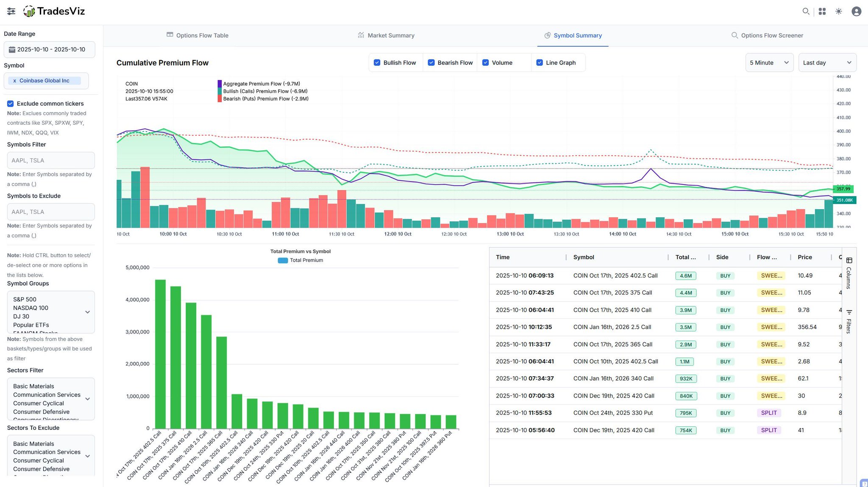
Task: Click the header search magnifier icon
Action: point(806,11)
